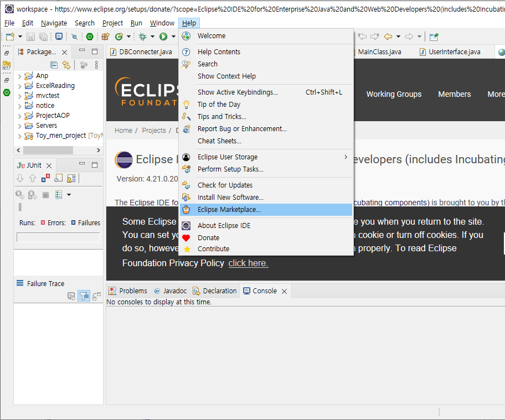This screenshot has width=505, height=420.
Task: Minimize the Package Explorer view
Action: [x=82, y=50]
